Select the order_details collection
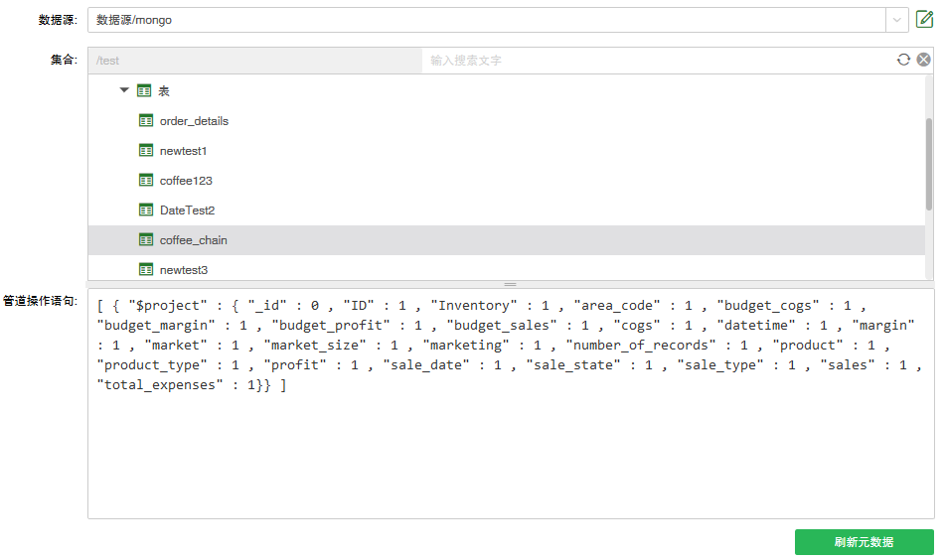 (194, 121)
